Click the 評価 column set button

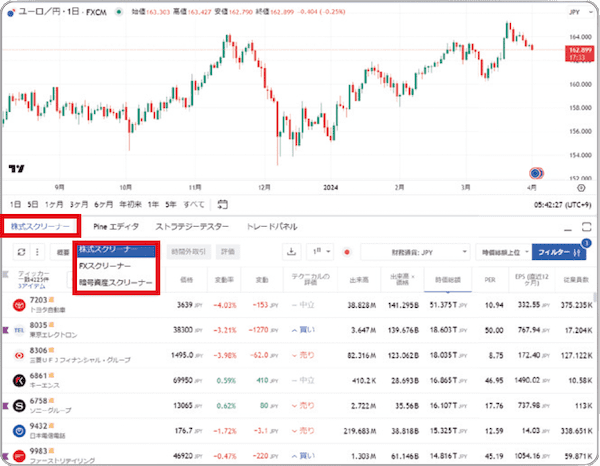[228, 252]
